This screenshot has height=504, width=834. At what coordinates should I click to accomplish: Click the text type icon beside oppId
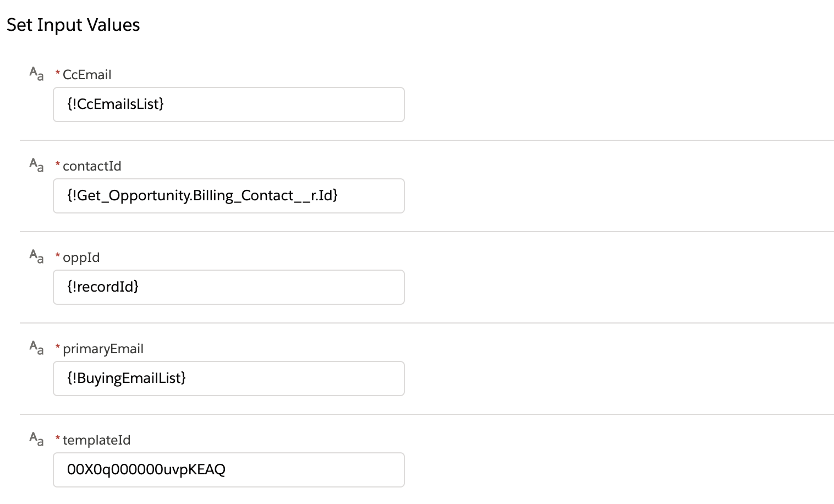36,256
